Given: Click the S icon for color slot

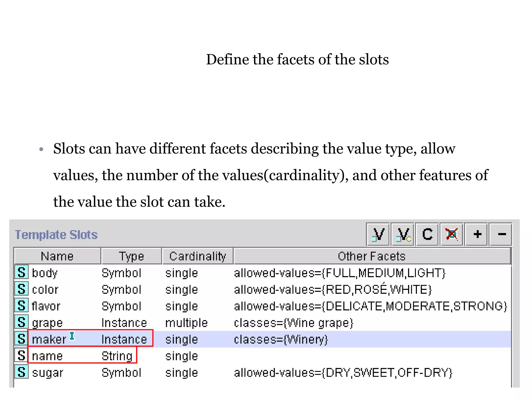Looking at the screenshot, I should (22, 289).
